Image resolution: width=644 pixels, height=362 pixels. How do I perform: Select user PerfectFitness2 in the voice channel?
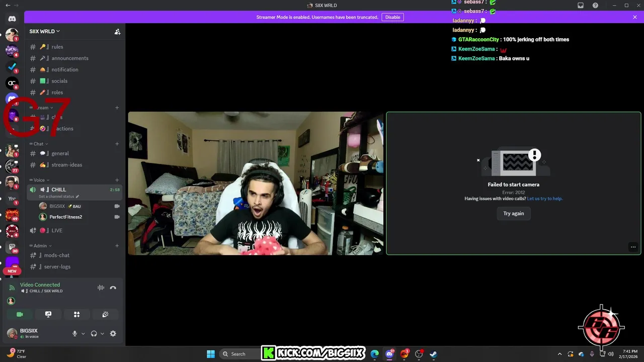[x=79, y=217]
